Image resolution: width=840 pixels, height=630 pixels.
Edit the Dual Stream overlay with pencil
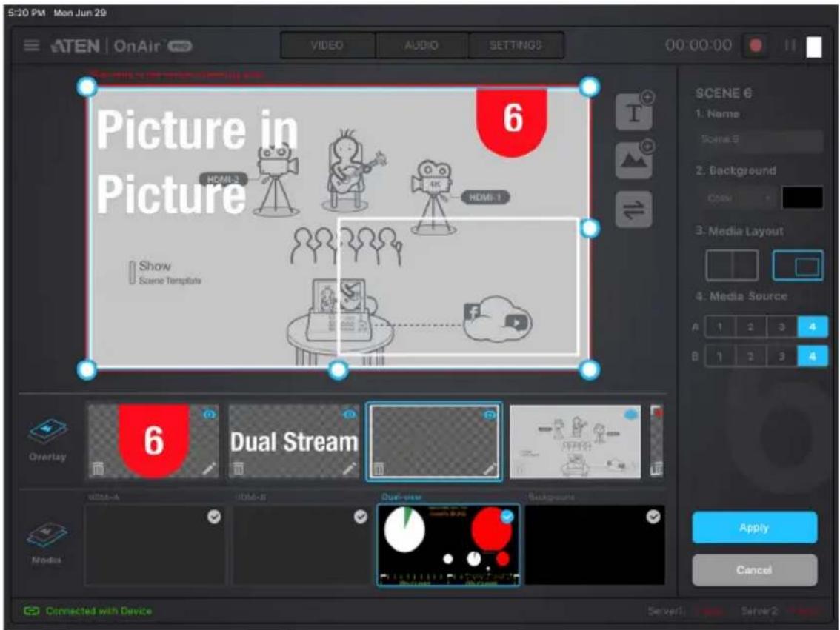[350, 469]
